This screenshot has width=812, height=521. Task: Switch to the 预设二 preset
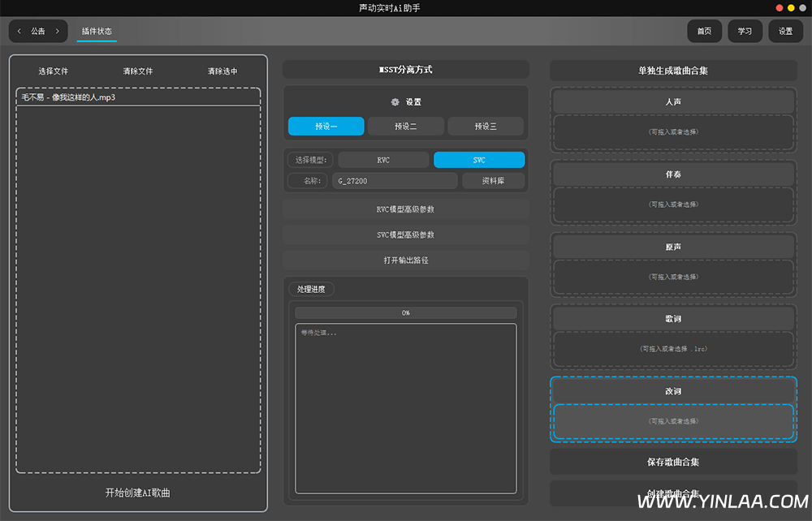405,127
